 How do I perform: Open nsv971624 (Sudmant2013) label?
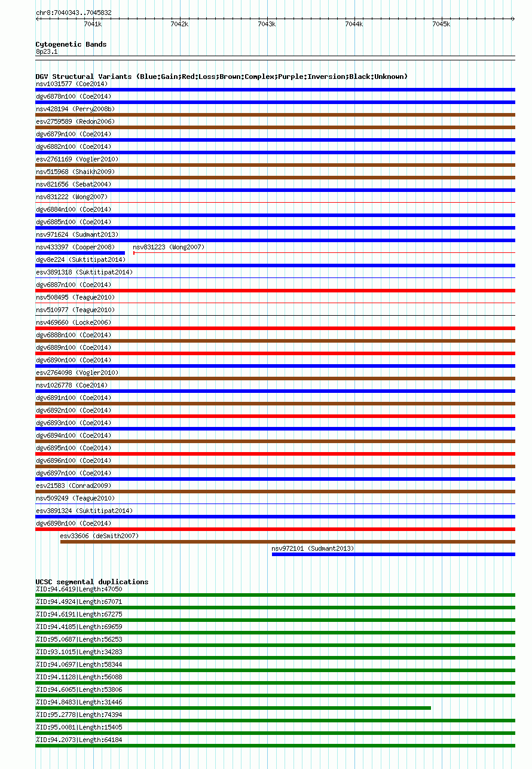[77, 234]
